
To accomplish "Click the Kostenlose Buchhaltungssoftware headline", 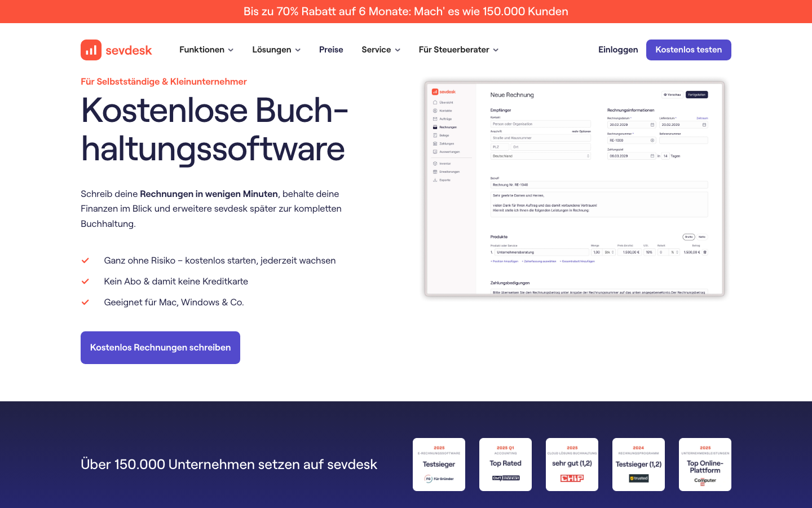I will point(214,129).
